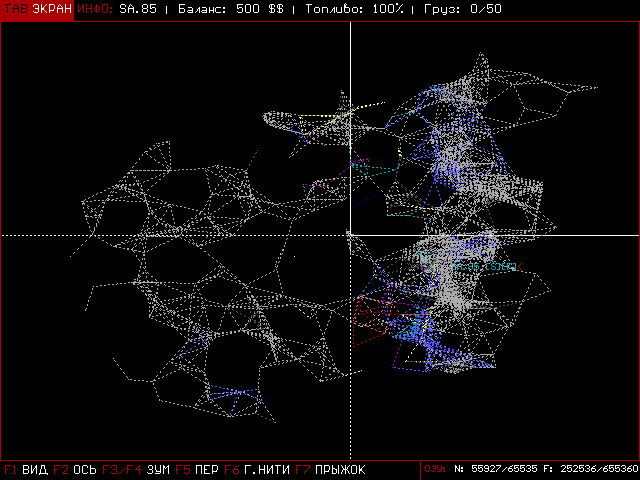Viewport: 640px width, 480px height.
Task: Click the Груз 0/50 cargo indicator
Action: (462, 9)
